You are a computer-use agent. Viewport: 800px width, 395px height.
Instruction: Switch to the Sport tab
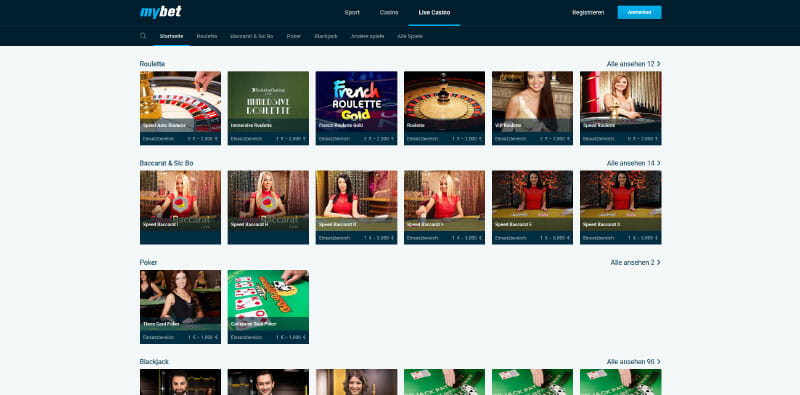(352, 13)
